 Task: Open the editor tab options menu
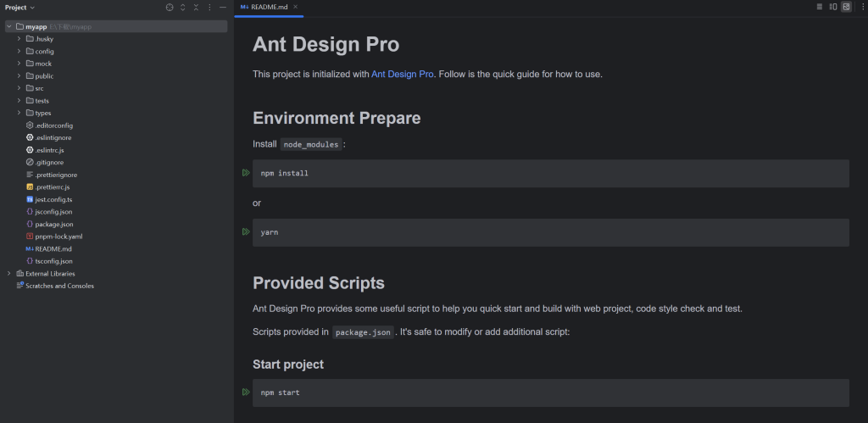[x=862, y=7]
